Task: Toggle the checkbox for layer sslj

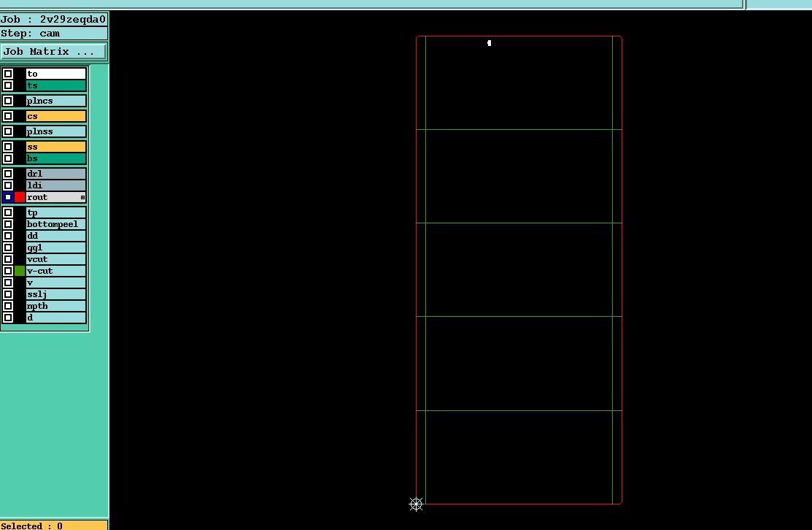Action: (x=8, y=293)
